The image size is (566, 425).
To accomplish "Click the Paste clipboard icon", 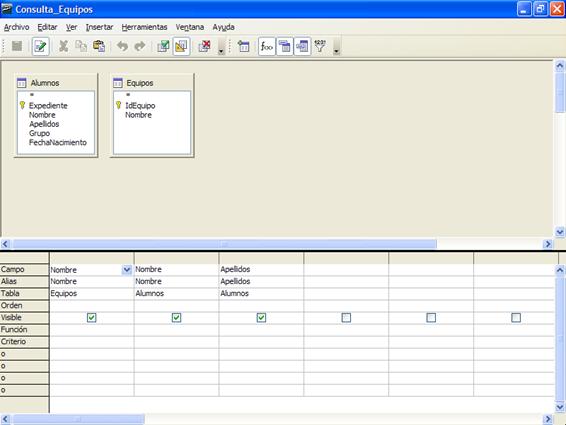I will click(99, 46).
